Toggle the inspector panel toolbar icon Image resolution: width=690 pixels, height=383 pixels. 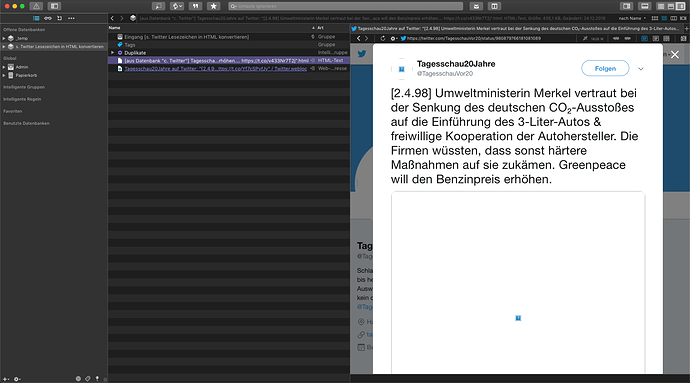626,6
